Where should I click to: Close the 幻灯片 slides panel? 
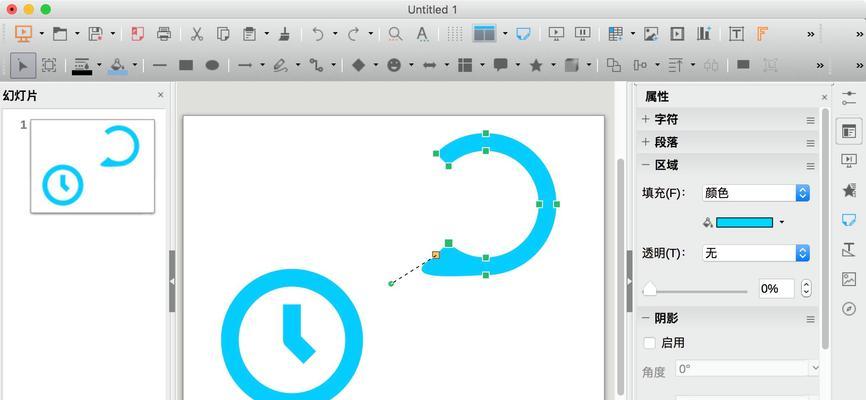point(161,95)
